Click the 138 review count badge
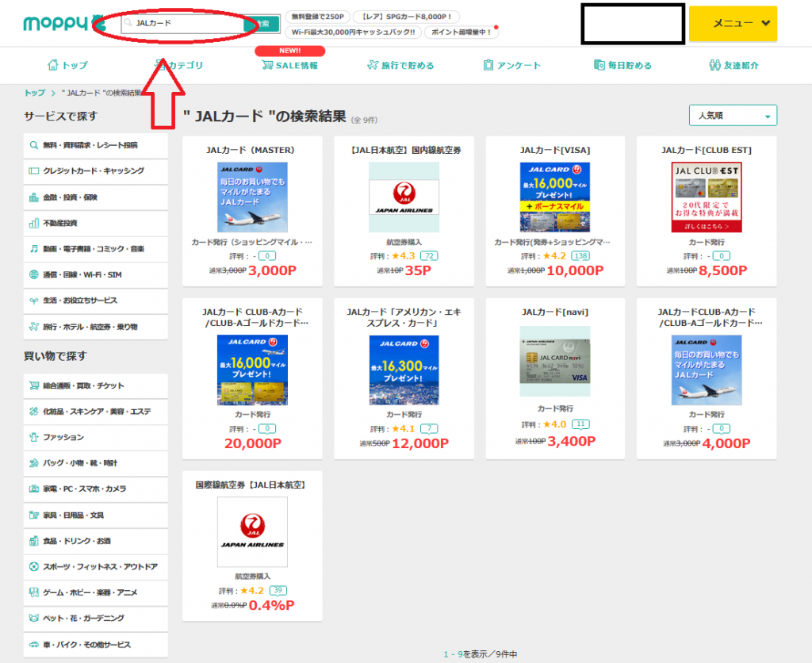This screenshot has width=812, height=663. [x=580, y=256]
